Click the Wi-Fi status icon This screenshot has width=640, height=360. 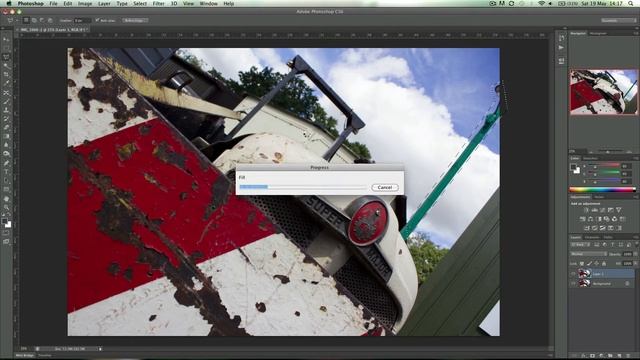(x=541, y=3)
